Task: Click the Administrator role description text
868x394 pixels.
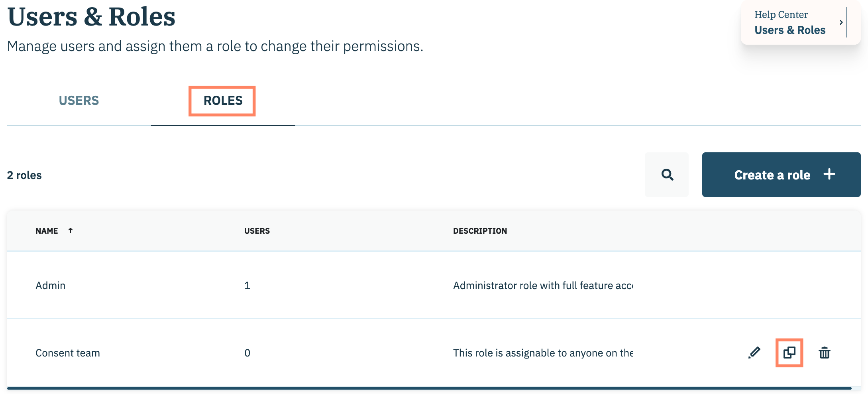Action: click(x=543, y=286)
